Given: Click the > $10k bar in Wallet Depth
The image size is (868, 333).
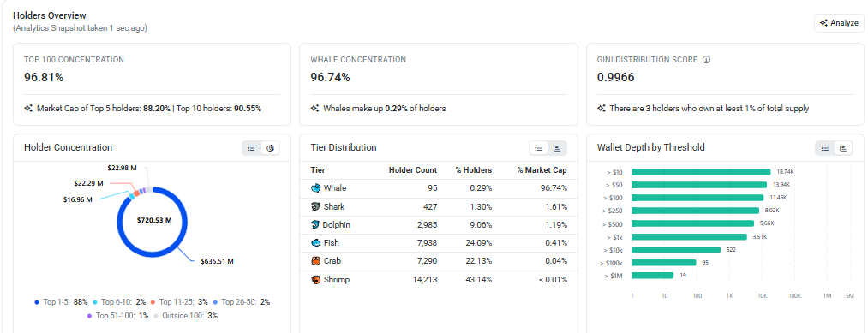Looking at the screenshot, I should point(676,249).
